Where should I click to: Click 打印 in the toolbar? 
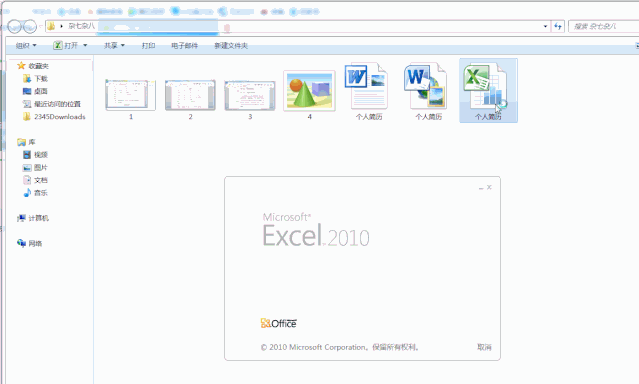(x=148, y=46)
